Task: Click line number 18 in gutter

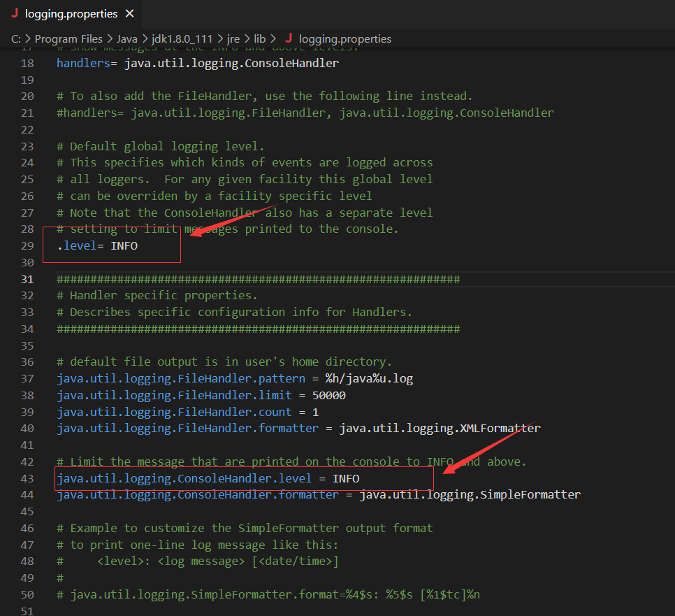Action: 27,64
